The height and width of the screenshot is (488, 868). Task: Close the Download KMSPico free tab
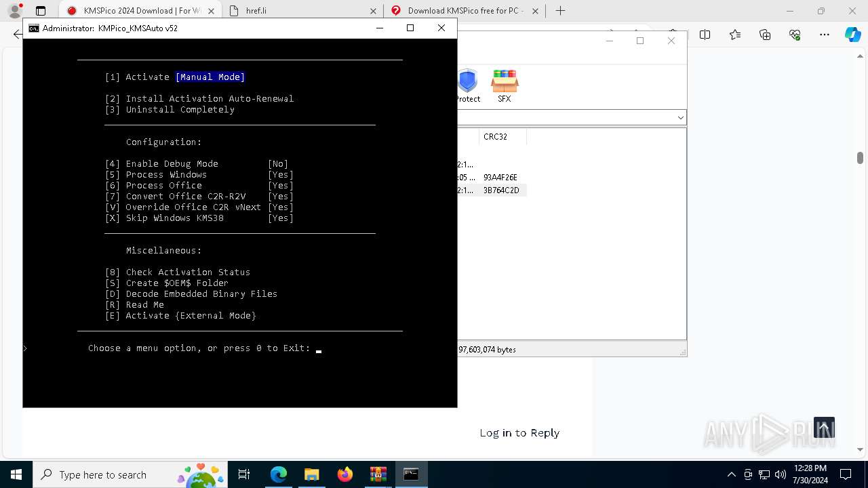(x=535, y=11)
